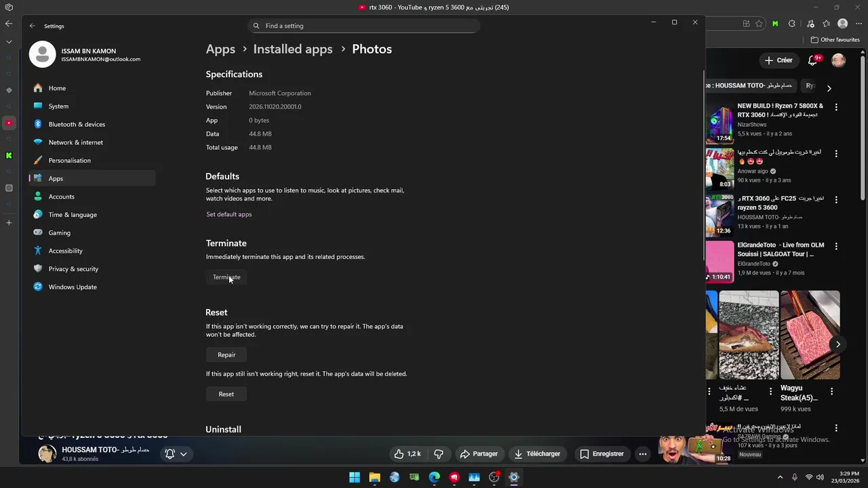
Task: Open Windows Start menu
Action: pos(355,477)
